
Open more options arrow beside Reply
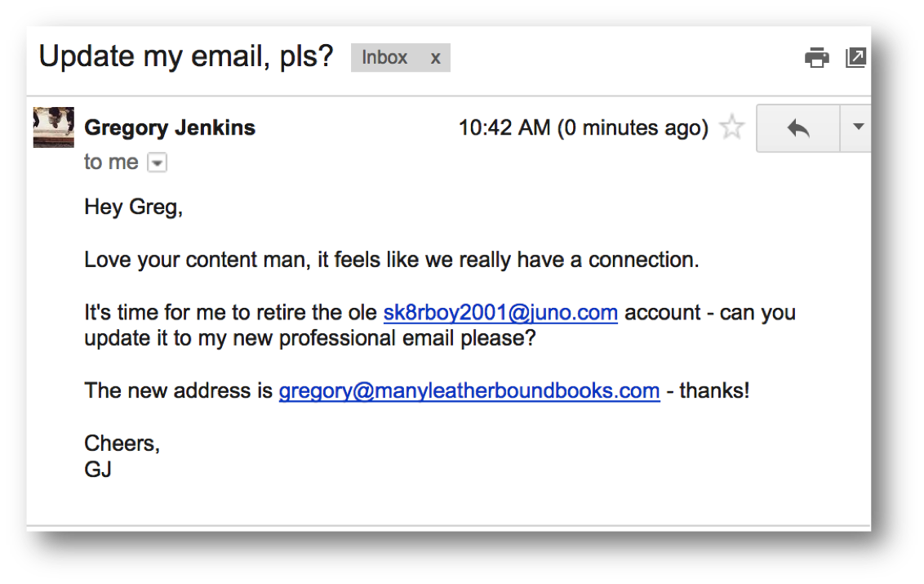[857, 127]
